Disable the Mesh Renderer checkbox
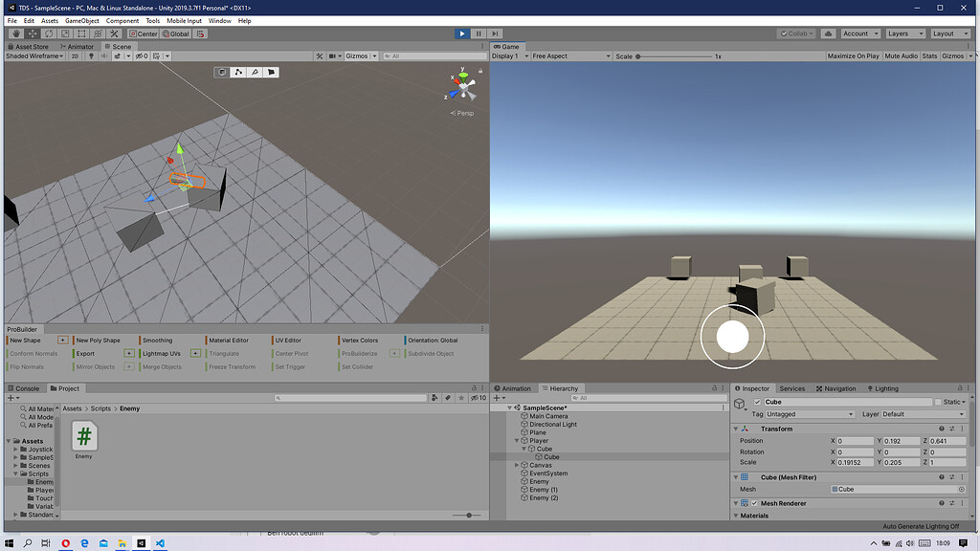 (755, 502)
